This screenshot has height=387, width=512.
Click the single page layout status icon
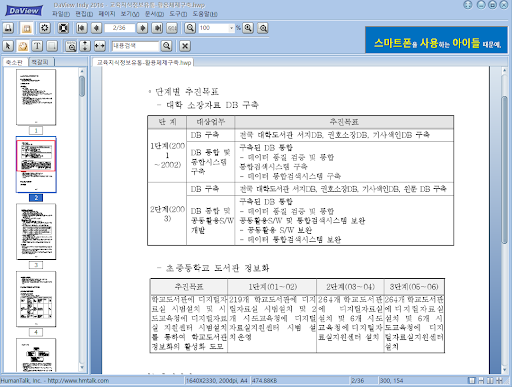pyautogui.click(x=471, y=380)
